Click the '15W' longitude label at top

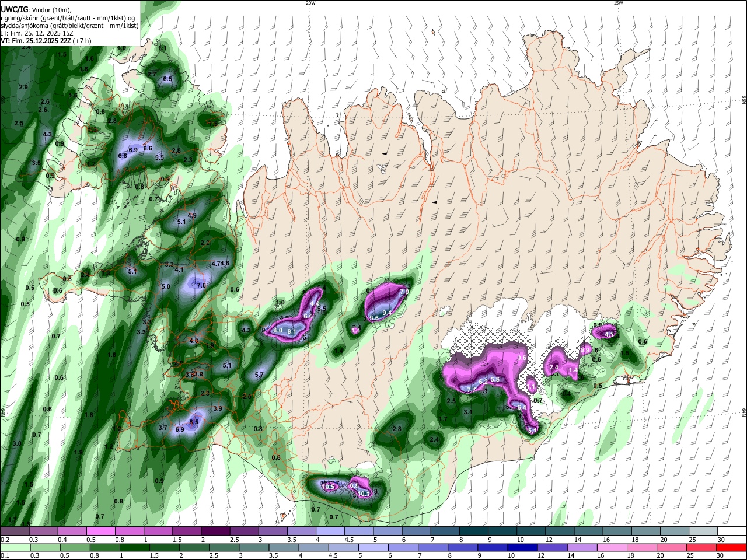click(x=617, y=3)
